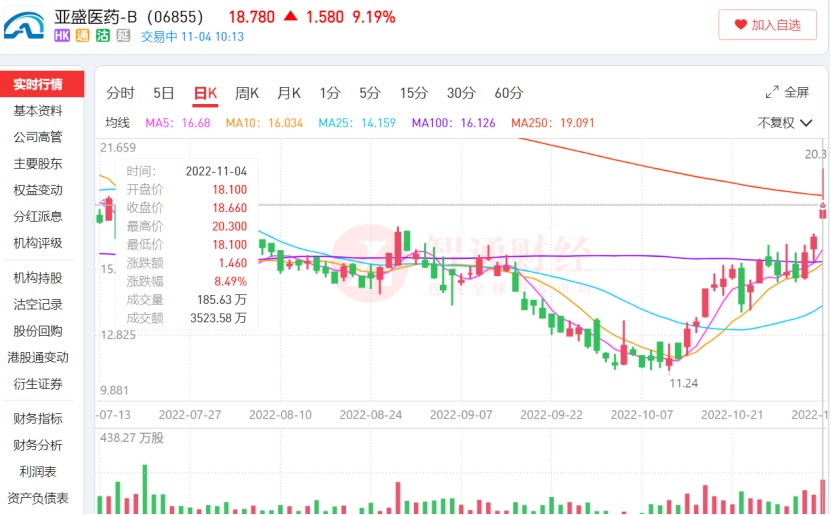Click the gray 延 delayed-quote badge
The height and width of the screenshot is (515, 831).
[x=123, y=35]
